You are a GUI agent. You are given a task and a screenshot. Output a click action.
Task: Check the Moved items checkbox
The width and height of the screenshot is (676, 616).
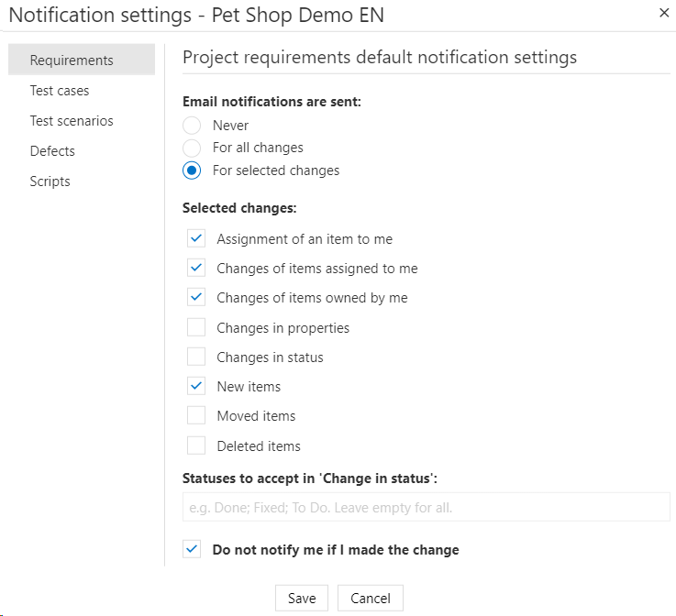(196, 415)
